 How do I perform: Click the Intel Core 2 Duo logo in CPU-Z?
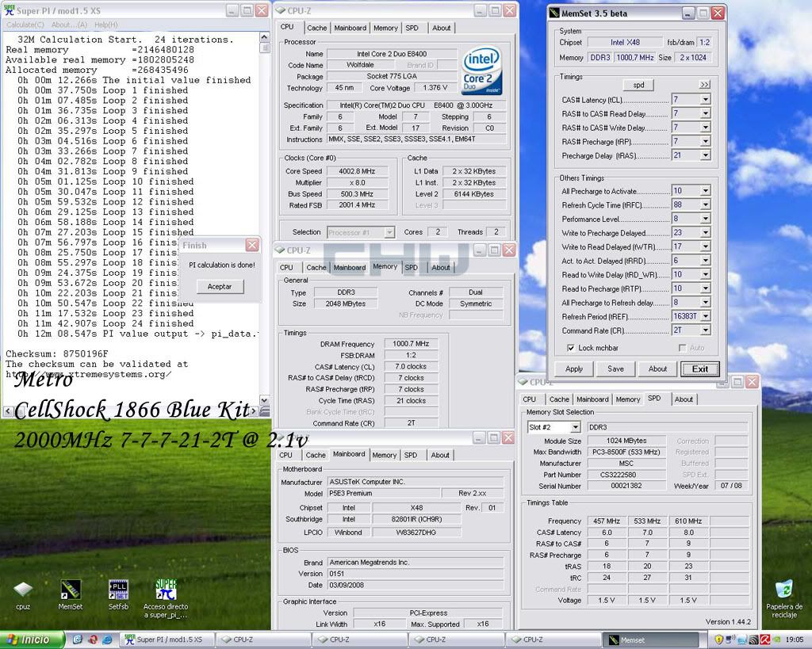pyautogui.click(x=481, y=71)
